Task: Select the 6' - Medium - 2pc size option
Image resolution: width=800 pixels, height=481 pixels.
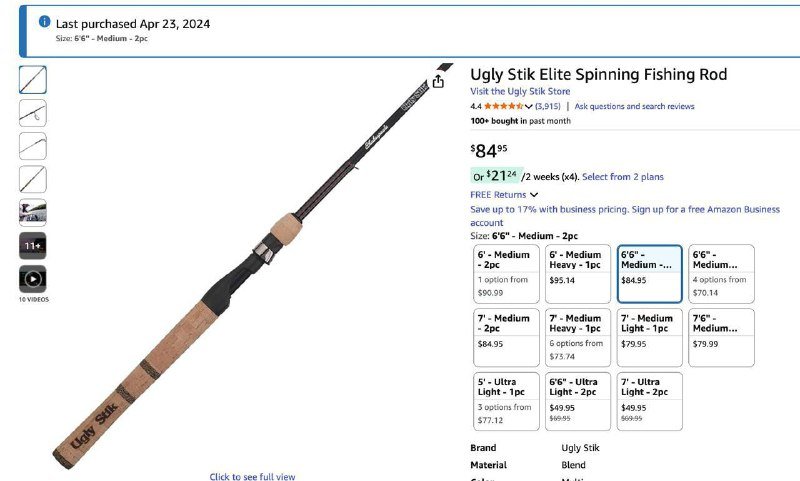Action: point(505,274)
